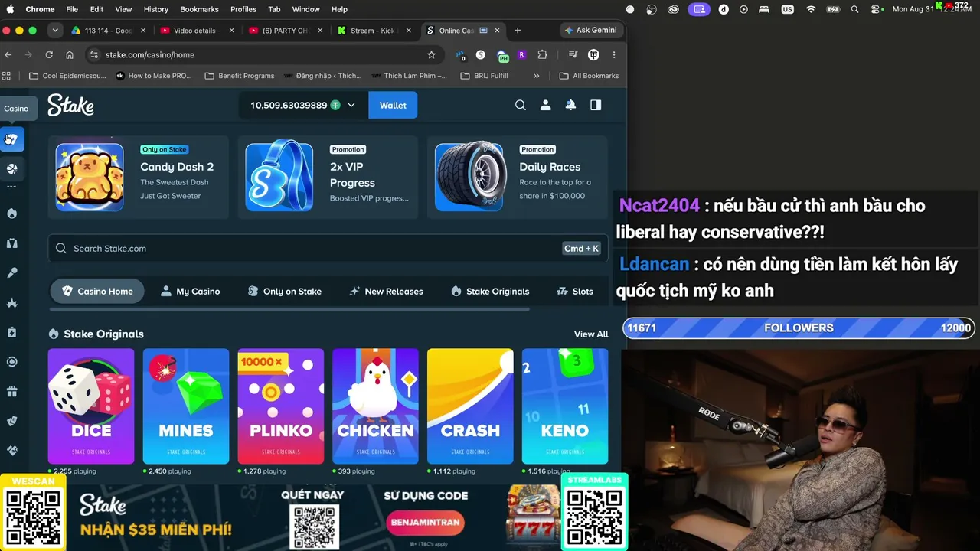View site information for stake.com
This screenshot has width=980, height=551.
94,54
